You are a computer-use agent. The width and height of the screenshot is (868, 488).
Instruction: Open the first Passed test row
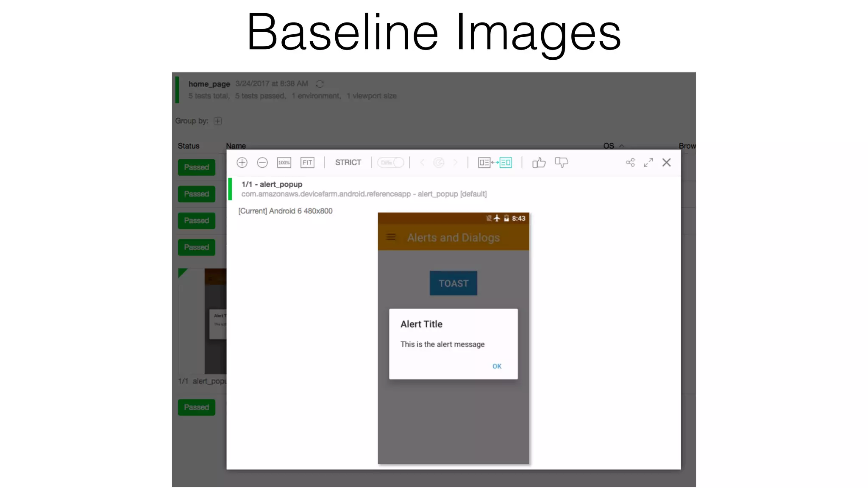[x=197, y=167]
